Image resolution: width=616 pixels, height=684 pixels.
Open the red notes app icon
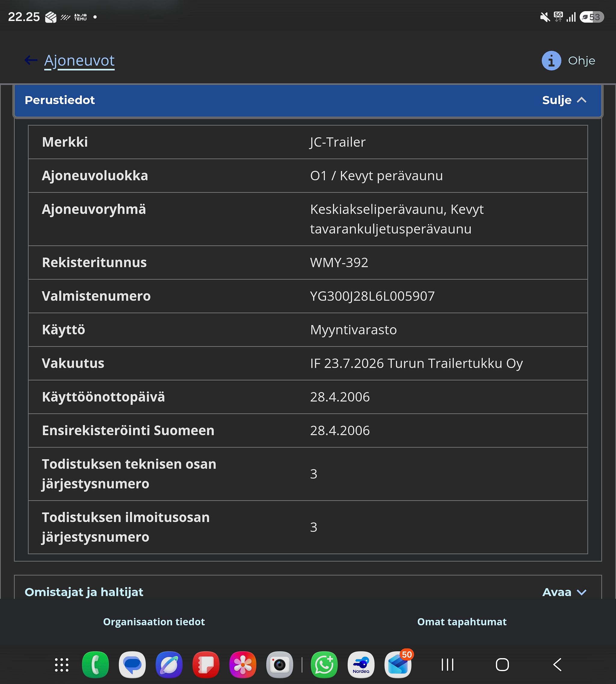206,664
